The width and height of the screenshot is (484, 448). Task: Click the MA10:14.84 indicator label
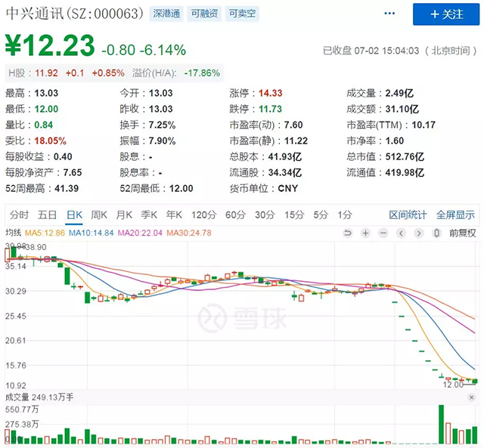tap(91, 233)
